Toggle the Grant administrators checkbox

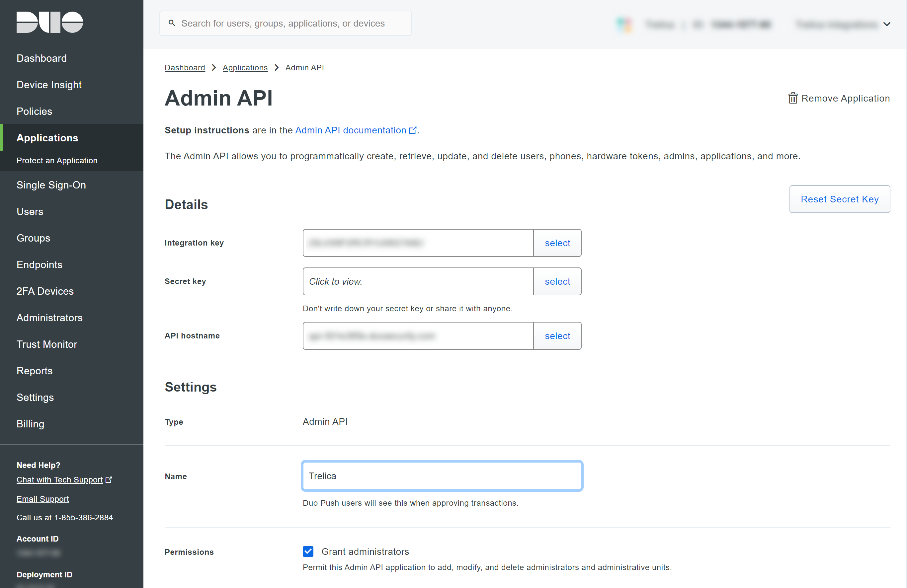pyautogui.click(x=308, y=551)
